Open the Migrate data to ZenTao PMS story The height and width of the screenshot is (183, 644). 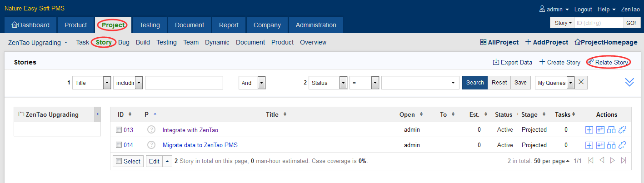click(200, 145)
